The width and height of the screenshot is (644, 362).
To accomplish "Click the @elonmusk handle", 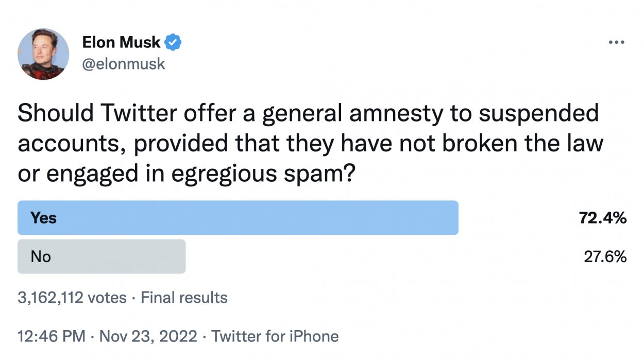I will pyautogui.click(x=124, y=64).
